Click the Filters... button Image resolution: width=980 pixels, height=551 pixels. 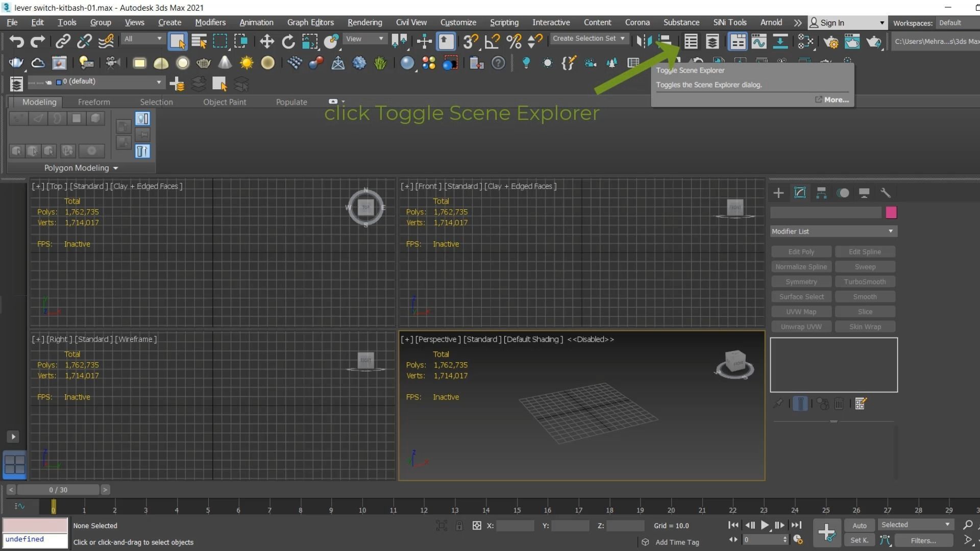tap(923, 540)
